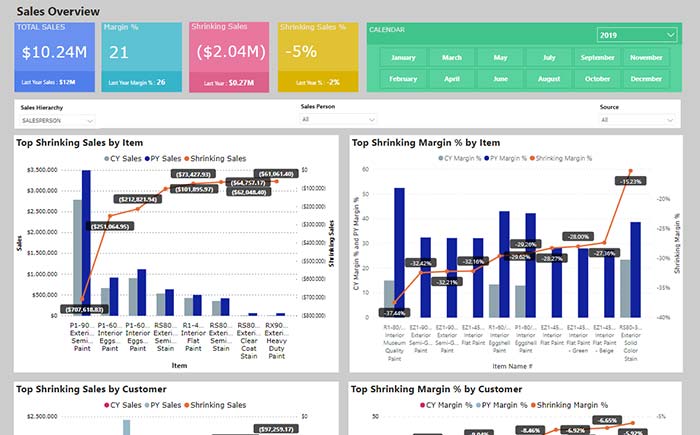Viewport: 700px width, 435px height.
Task: Click the ($212,823.94) data label
Action: click(x=138, y=199)
